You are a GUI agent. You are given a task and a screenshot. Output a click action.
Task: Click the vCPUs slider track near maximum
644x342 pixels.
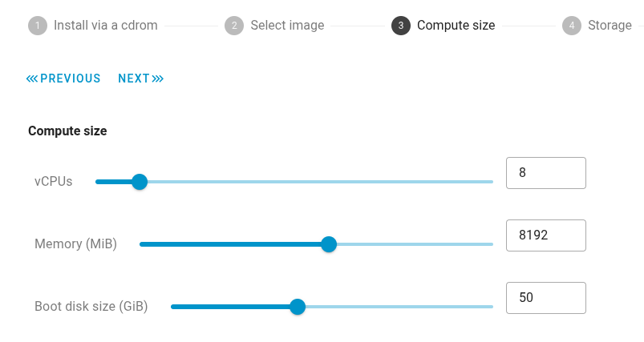click(x=485, y=182)
